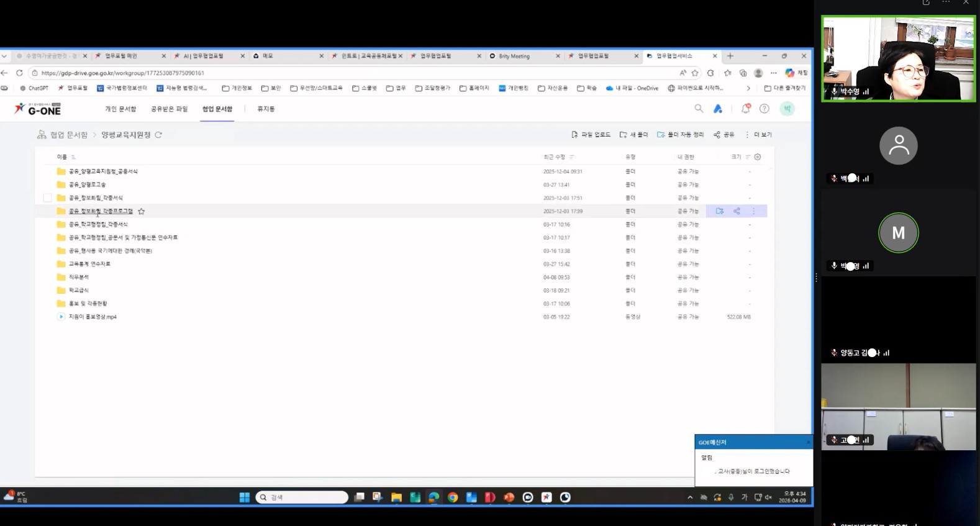Open the column settings gear icon

click(758, 157)
